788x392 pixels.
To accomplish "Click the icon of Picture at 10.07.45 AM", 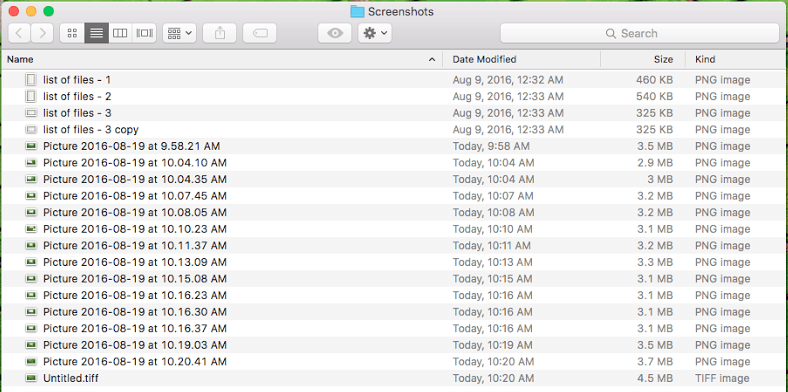I will [x=31, y=195].
